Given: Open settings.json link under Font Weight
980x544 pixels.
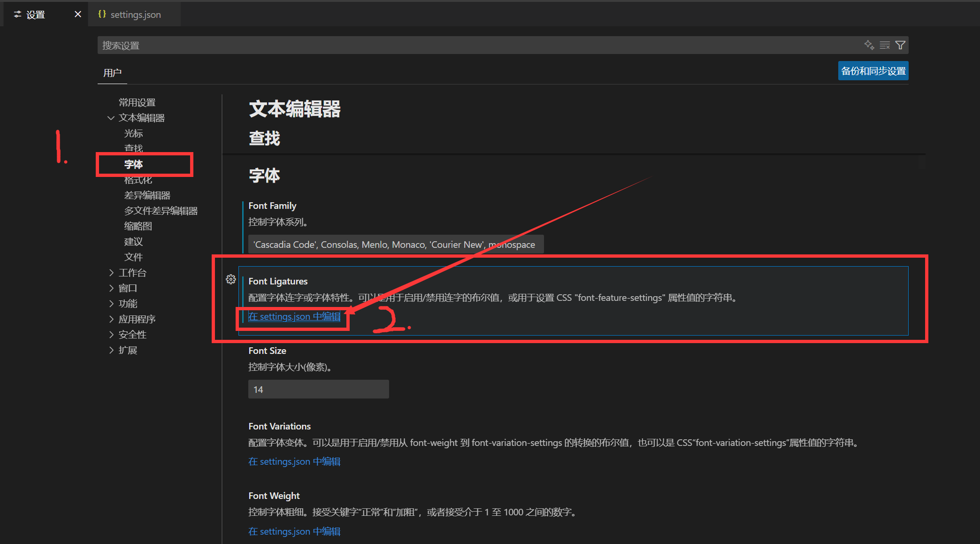Looking at the screenshot, I should tap(294, 531).
